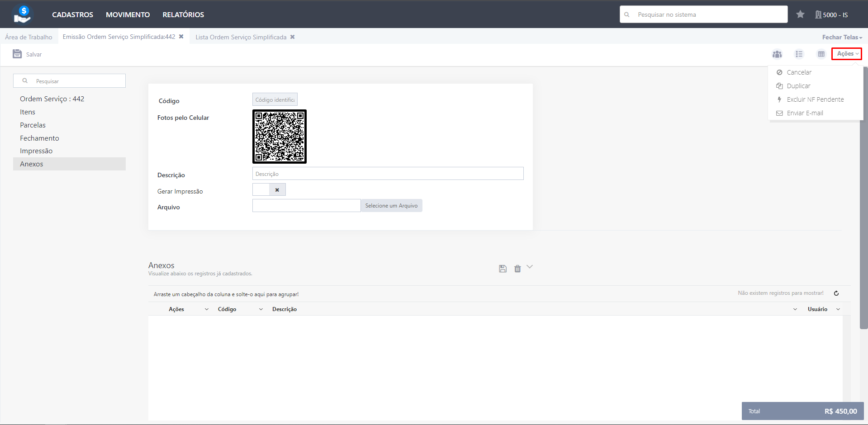Open the CADASTROS menu

(x=72, y=14)
